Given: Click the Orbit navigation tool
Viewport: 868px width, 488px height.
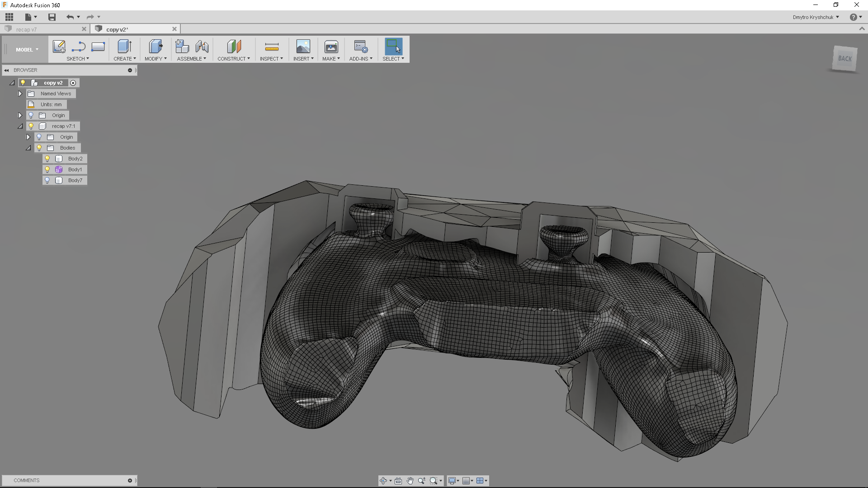Looking at the screenshot, I should click(383, 481).
